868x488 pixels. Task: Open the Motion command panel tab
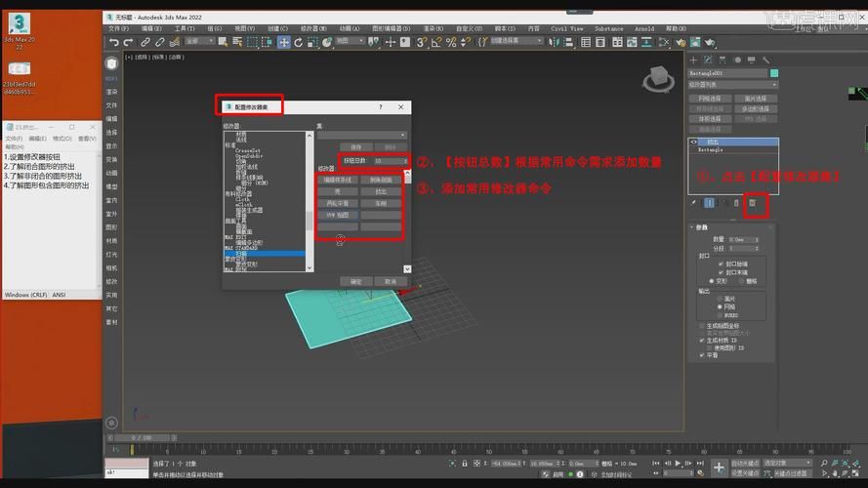pyautogui.click(x=737, y=60)
